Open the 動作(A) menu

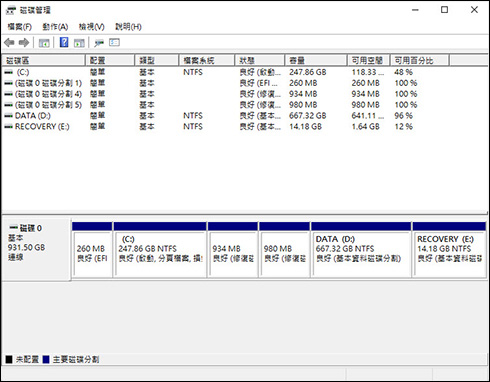(x=55, y=27)
